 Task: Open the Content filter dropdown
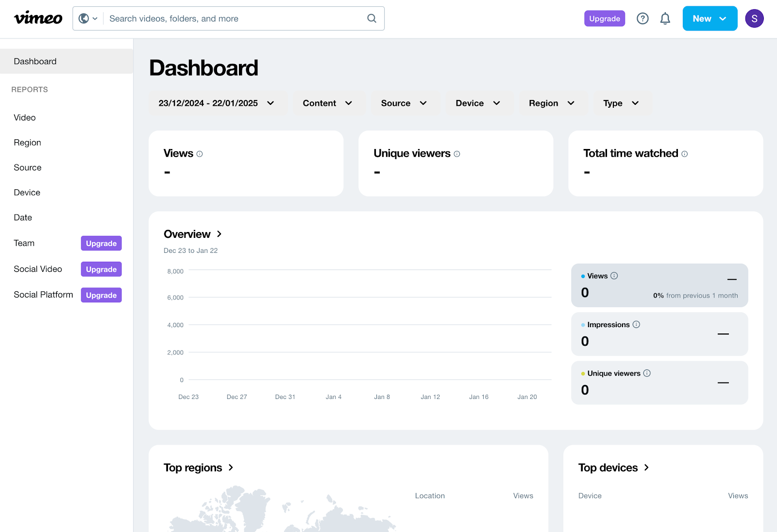[x=329, y=103]
